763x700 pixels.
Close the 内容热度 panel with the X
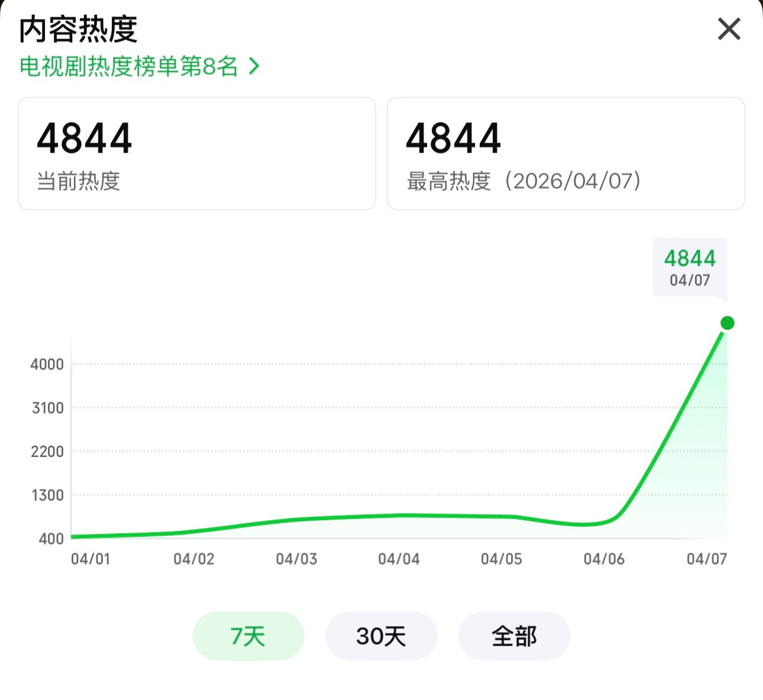[x=729, y=29]
